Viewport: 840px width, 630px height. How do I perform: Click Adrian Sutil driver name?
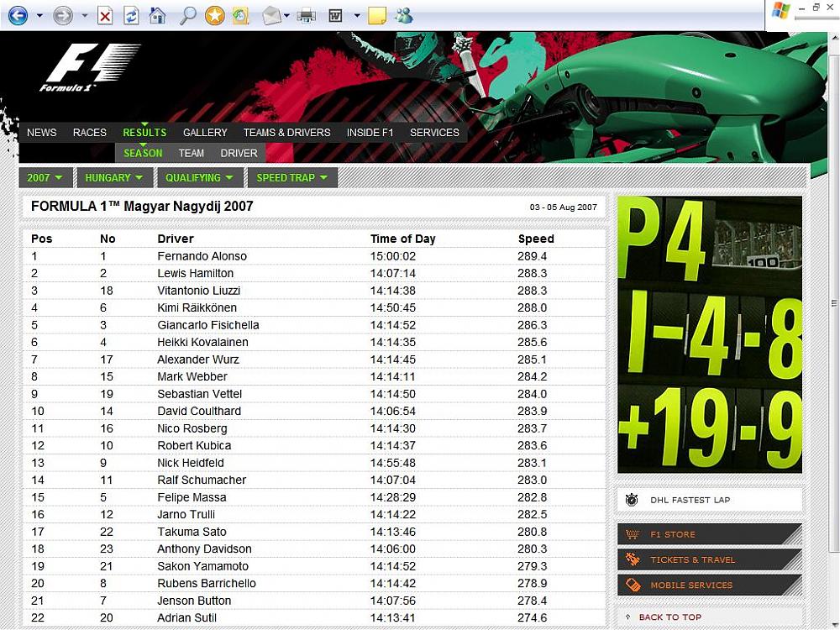click(x=186, y=617)
